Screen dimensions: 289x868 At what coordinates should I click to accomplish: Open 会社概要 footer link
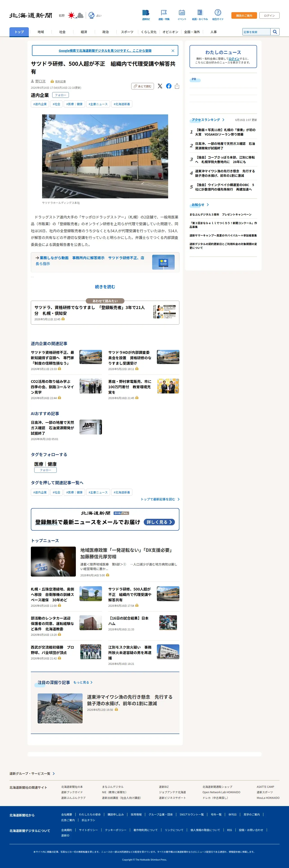click(x=67, y=814)
